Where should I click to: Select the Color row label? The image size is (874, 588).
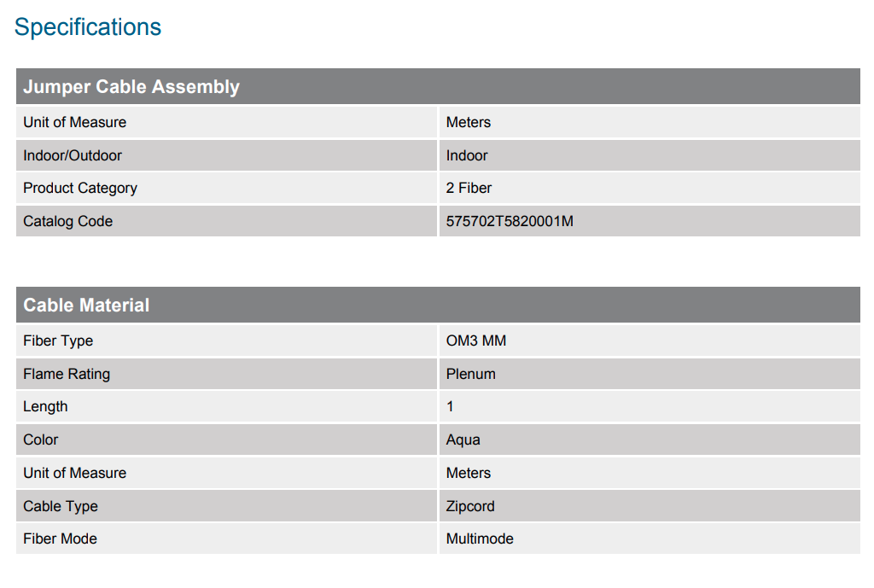click(x=41, y=440)
